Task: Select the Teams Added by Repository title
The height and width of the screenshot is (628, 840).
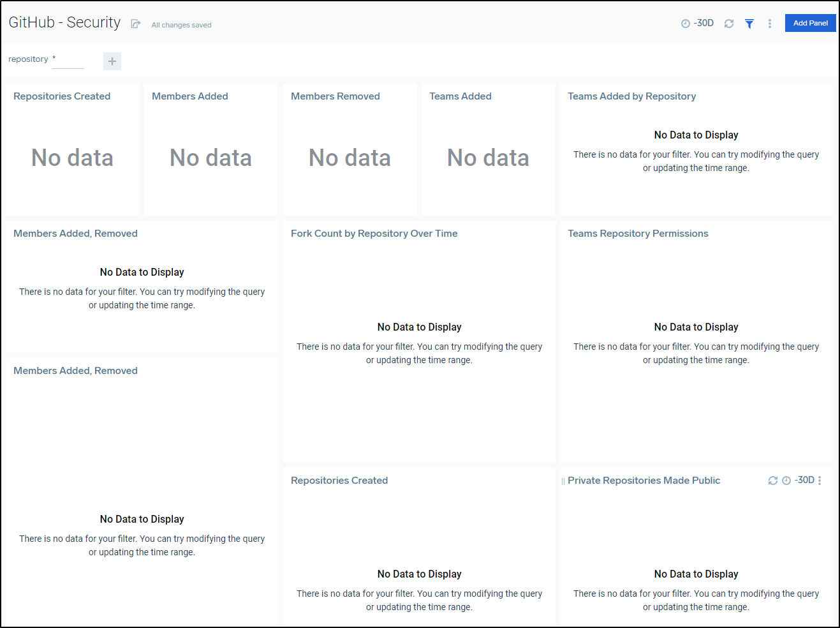Action: pyautogui.click(x=632, y=96)
